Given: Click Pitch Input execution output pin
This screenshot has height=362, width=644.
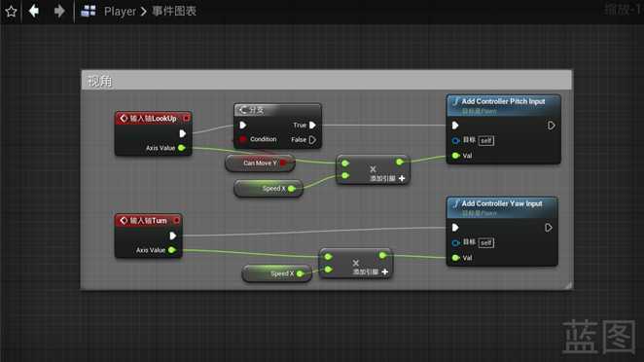Looking at the screenshot, I should (552, 126).
